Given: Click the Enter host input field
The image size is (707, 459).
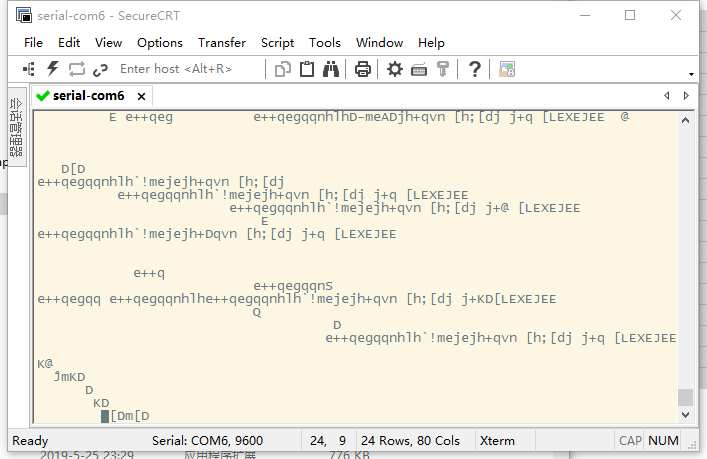Looking at the screenshot, I should tap(190, 69).
